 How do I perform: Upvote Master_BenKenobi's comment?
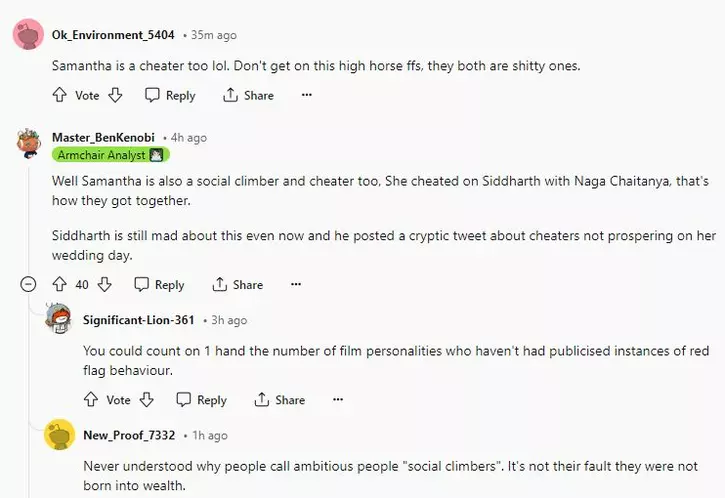tap(60, 284)
